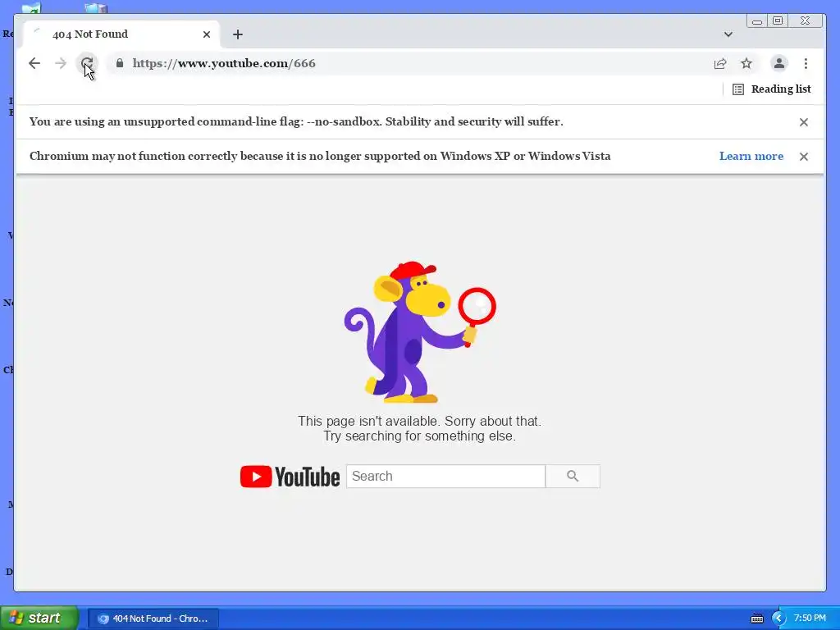Open the Windows start menu
The image size is (840, 630).
(39, 618)
